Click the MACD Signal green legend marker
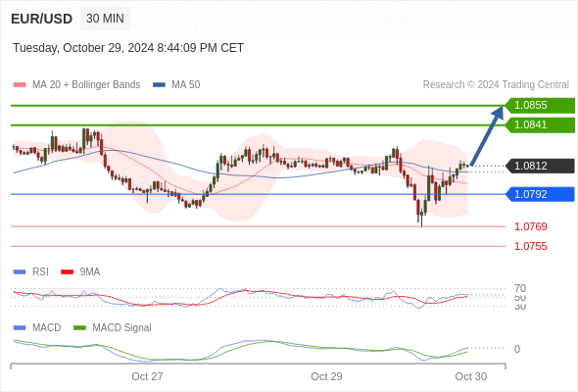Screen dimensions: 578x392 (x=79, y=327)
